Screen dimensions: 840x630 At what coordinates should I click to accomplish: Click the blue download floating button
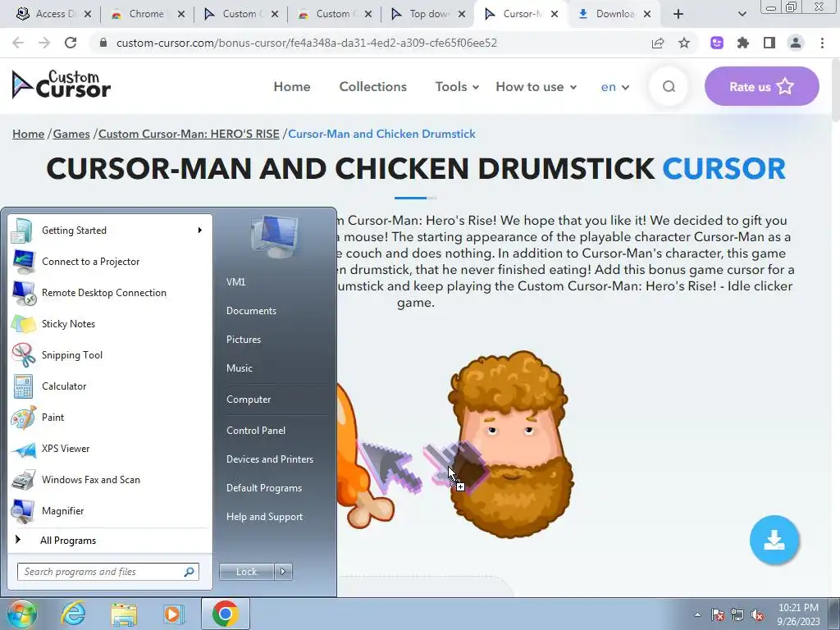[x=774, y=540]
